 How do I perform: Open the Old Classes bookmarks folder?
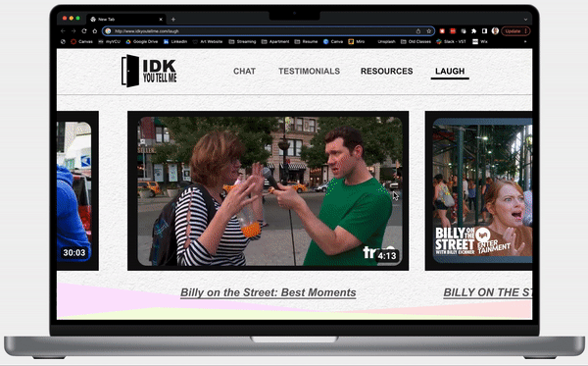pos(416,41)
